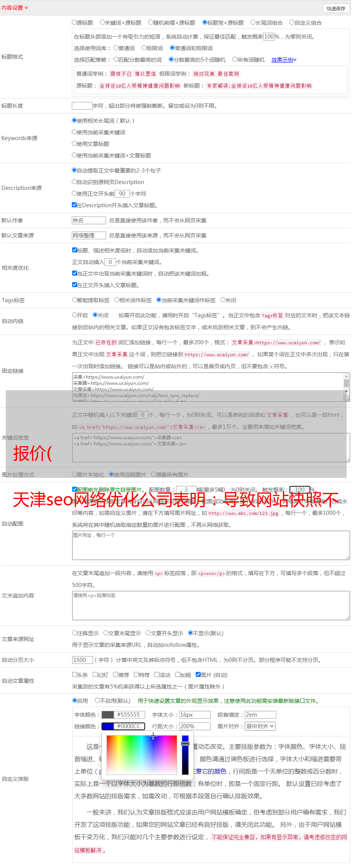Image resolution: width=352 pixels, height=868 pixels.
Task: Collapse the 内容设置 section header
Action: click(x=15, y=8)
